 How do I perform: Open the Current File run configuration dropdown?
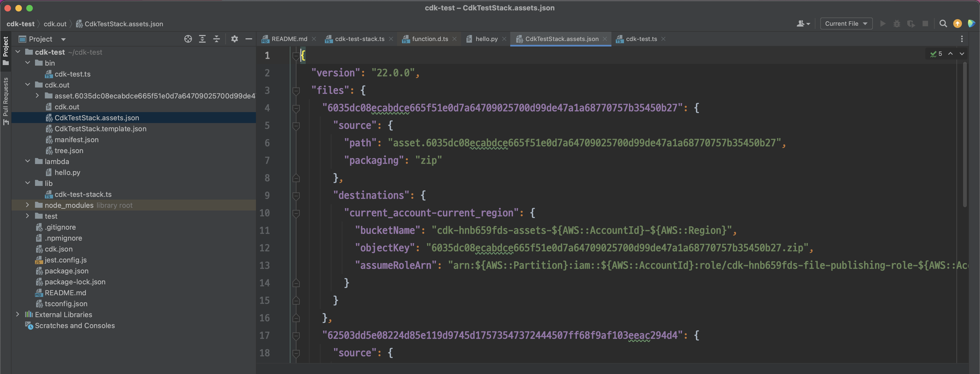pos(846,24)
